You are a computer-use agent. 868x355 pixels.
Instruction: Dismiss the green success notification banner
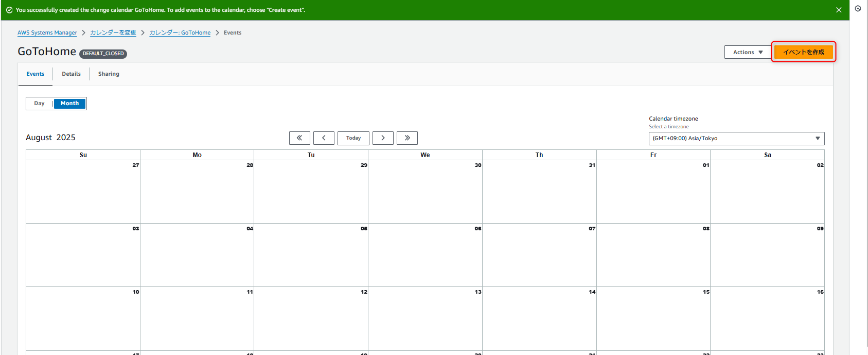click(x=839, y=10)
